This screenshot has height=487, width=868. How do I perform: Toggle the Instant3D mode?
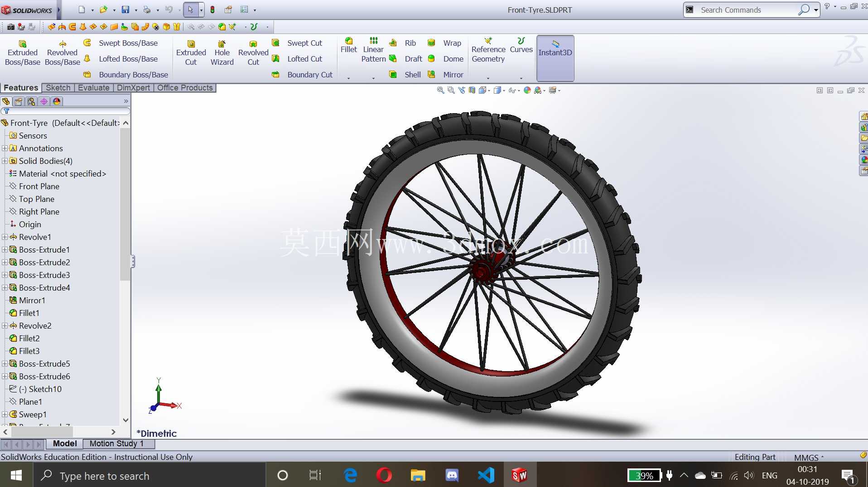[x=555, y=58]
